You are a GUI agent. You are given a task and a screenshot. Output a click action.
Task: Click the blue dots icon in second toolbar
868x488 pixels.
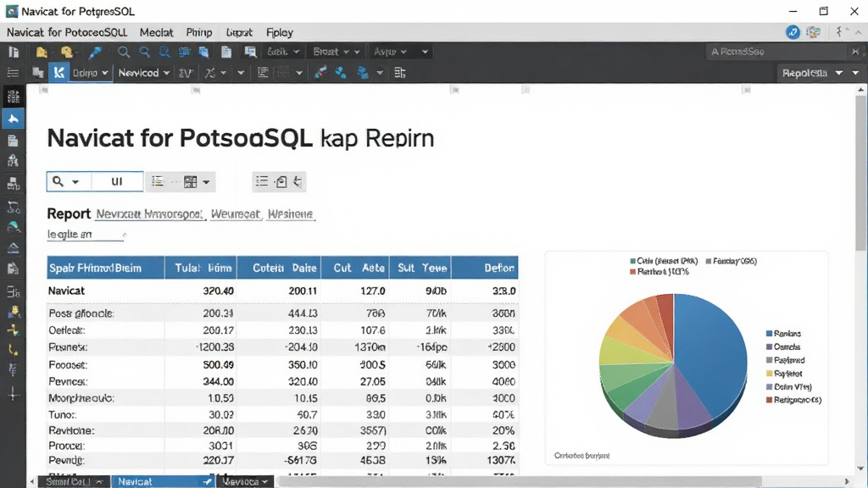tap(341, 73)
